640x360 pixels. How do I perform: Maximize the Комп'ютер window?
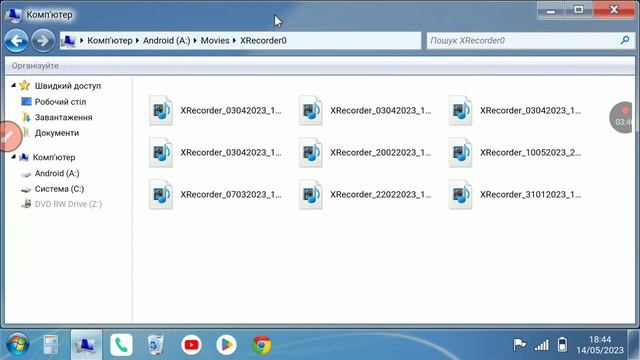[579, 9]
